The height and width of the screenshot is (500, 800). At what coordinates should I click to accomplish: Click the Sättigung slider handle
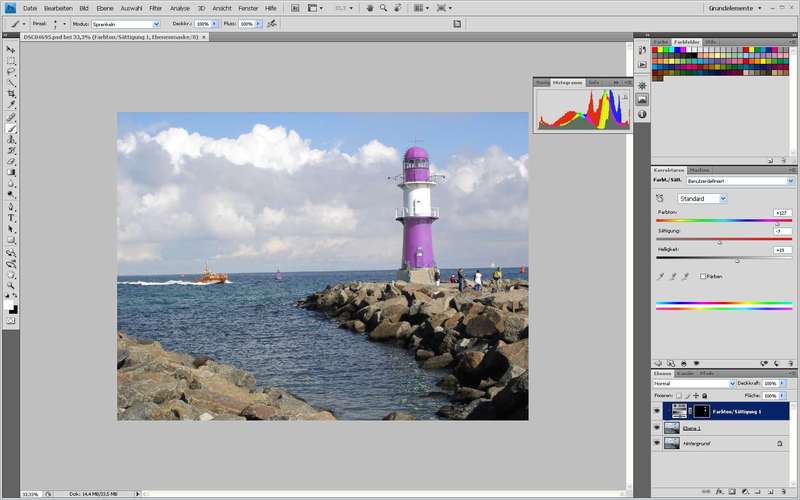pos(719,241)
